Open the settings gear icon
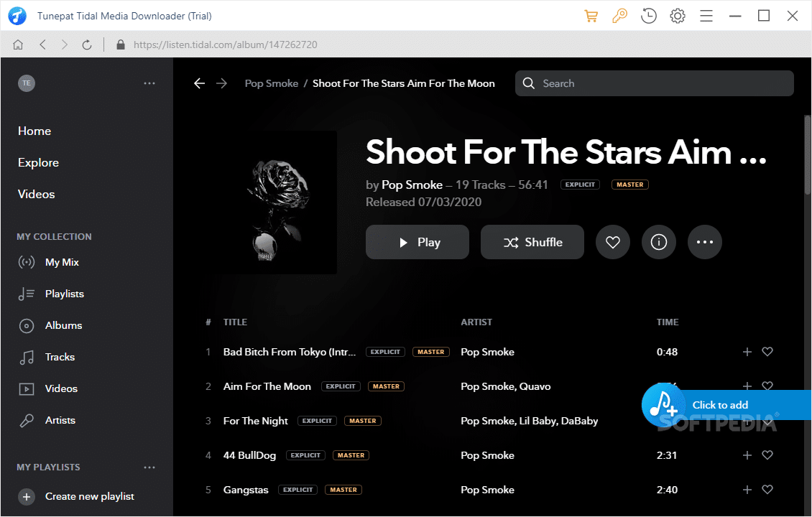The width and height of the screenshot is (812, 517). click(677, 16)
